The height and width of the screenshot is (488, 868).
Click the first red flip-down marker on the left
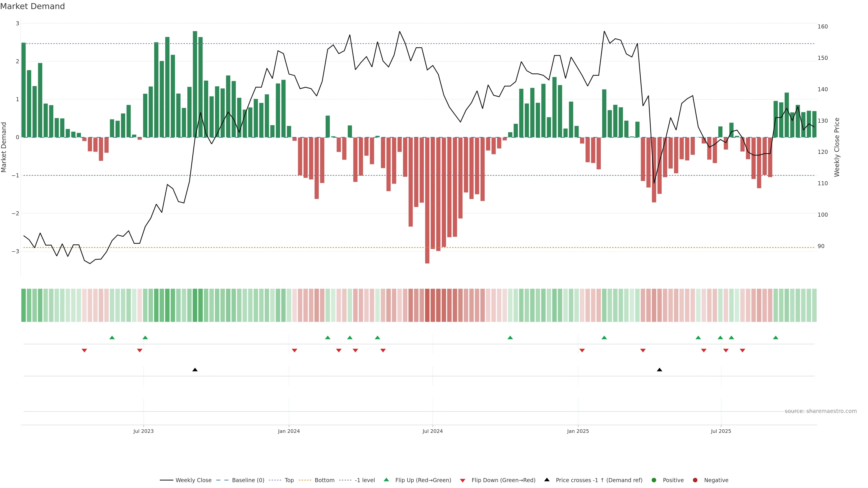point(84,351)
